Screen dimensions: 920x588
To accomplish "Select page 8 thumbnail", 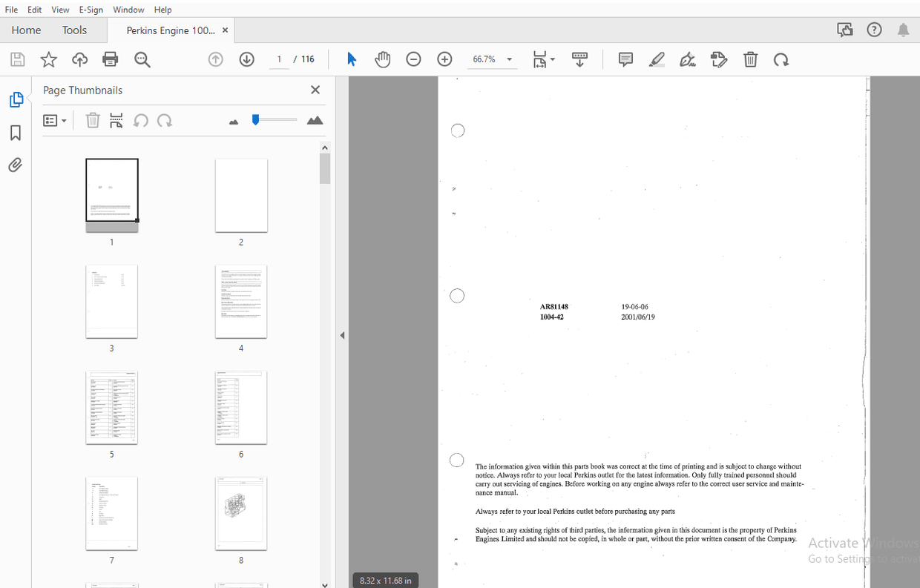I will pyautogui.click(x=241, y=514).
